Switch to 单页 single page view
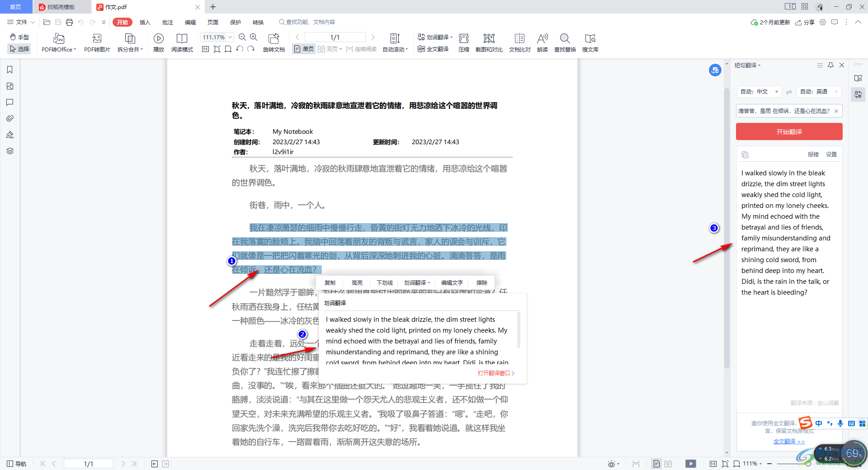Image resolution: width=868 pixels, height=470 pixels. 304,49
